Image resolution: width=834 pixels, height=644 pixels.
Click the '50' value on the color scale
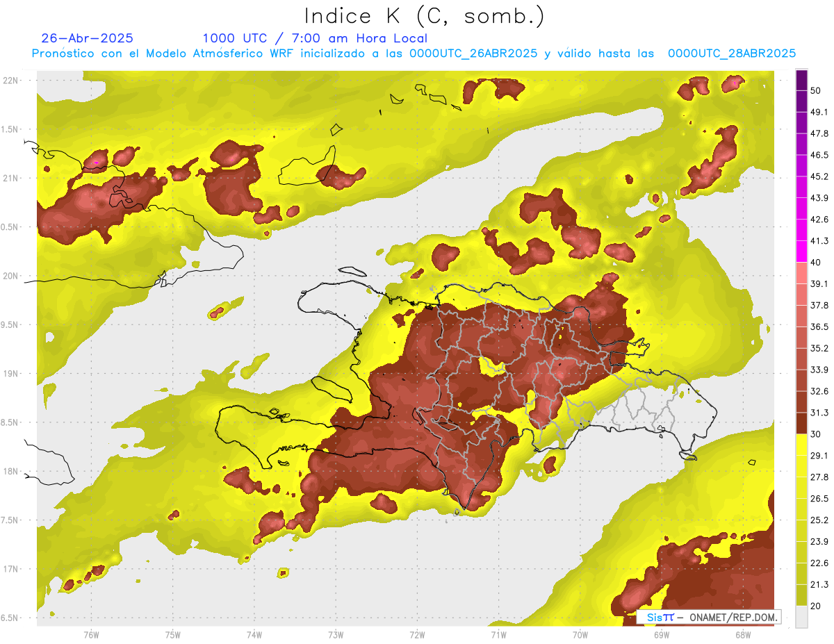(816, 90)
